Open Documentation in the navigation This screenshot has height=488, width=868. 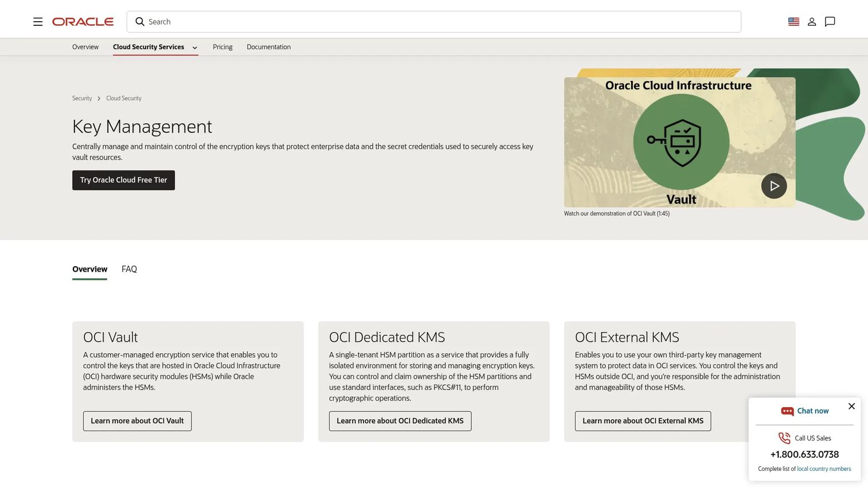pos(268,47)
